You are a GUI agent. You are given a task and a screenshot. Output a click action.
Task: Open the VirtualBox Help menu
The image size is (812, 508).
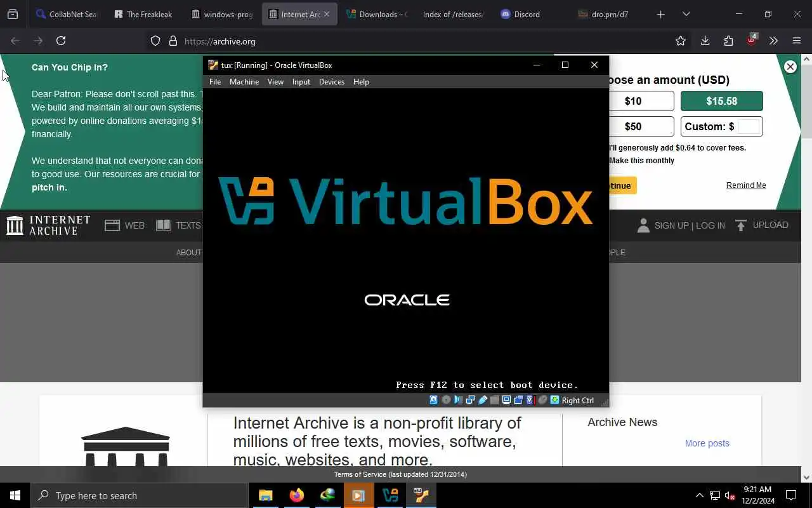point(361,82)
